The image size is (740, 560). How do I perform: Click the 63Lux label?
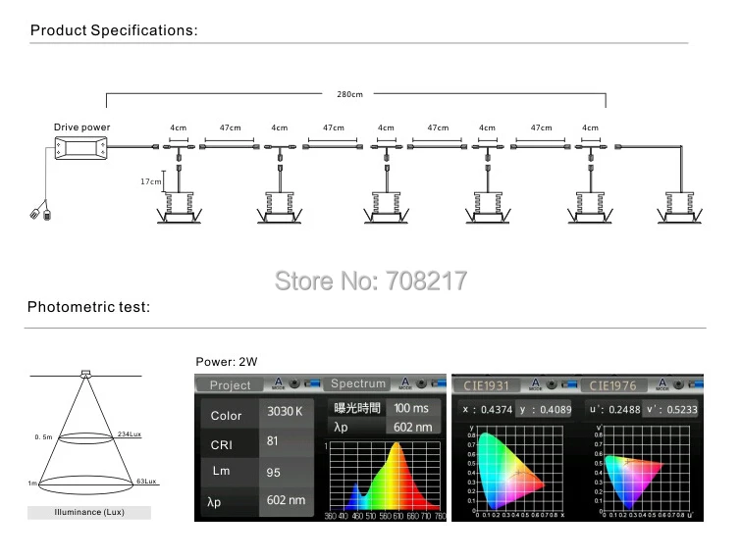click(x=146, y=482)
